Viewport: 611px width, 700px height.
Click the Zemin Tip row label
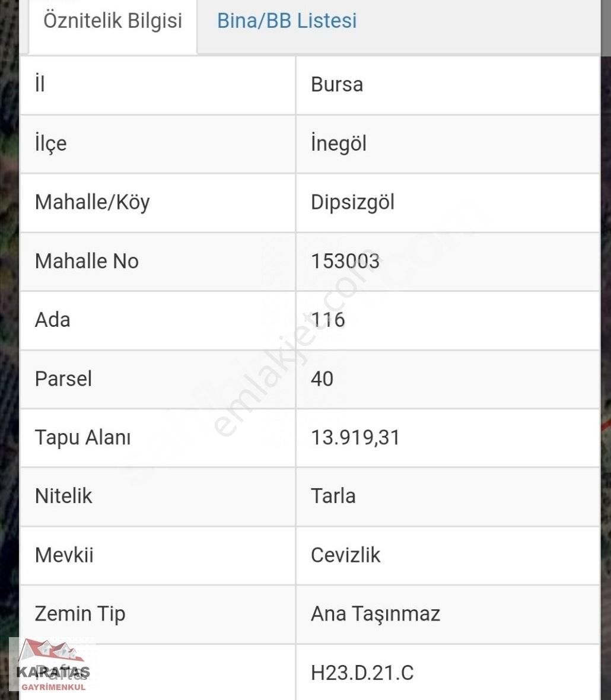coord(80,614)
